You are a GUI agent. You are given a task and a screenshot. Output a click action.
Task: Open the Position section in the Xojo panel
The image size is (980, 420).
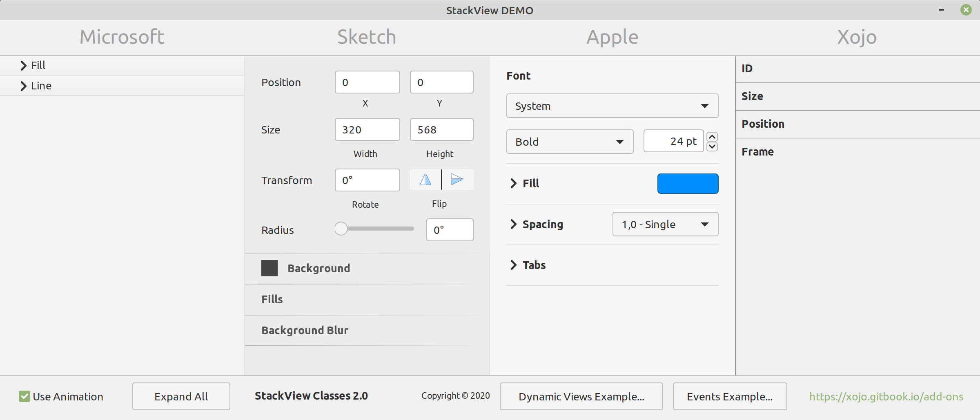point(857,124)
